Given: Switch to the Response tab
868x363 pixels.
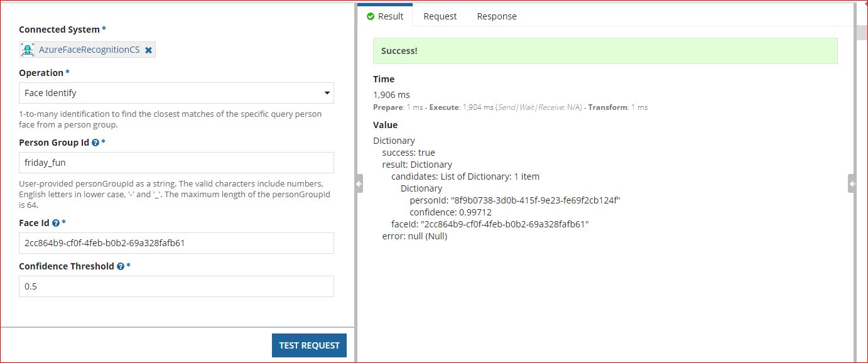Looking at the screenshot, I should (496, 16).
